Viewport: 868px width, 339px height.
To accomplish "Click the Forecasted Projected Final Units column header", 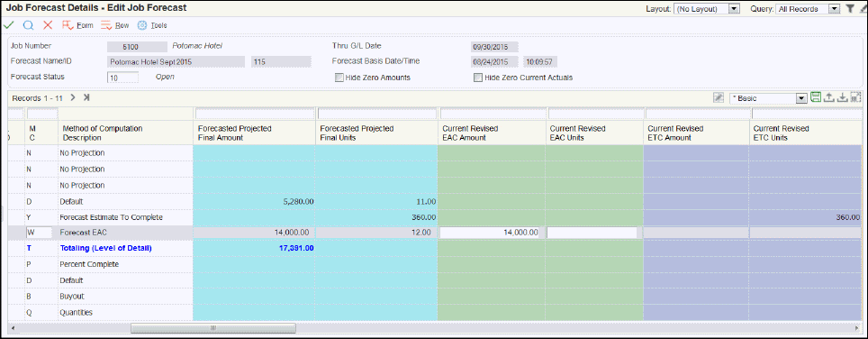I will (x=376, y=133).
